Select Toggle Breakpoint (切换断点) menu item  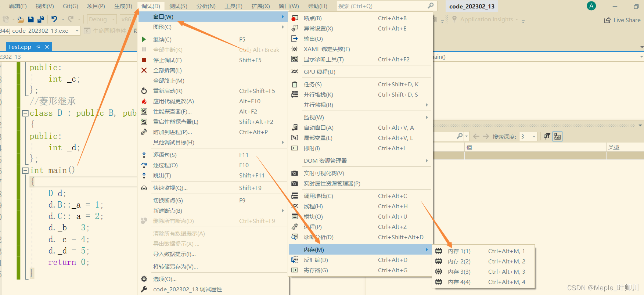coord(213,200)
